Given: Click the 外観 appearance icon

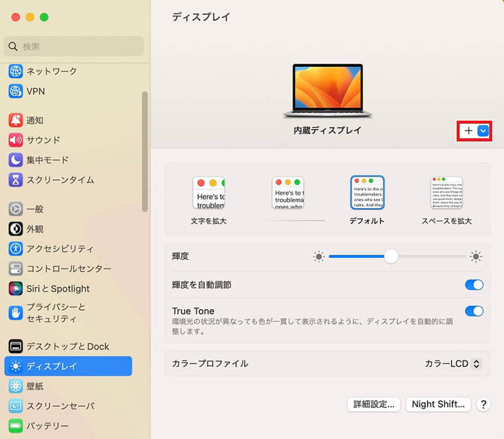Looking at the screenshot, I should (x=15, y=229).
